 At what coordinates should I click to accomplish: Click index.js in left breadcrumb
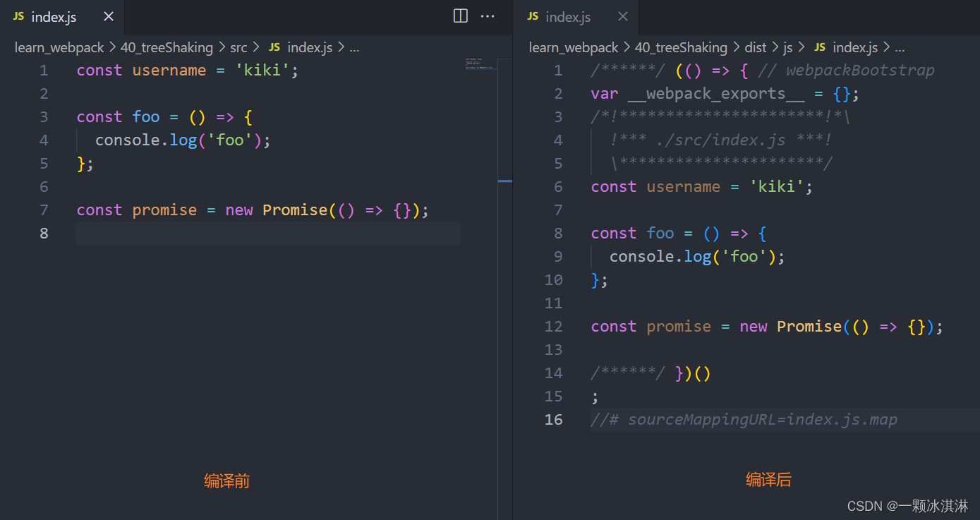pyautogui.click(x=310, y=47)
